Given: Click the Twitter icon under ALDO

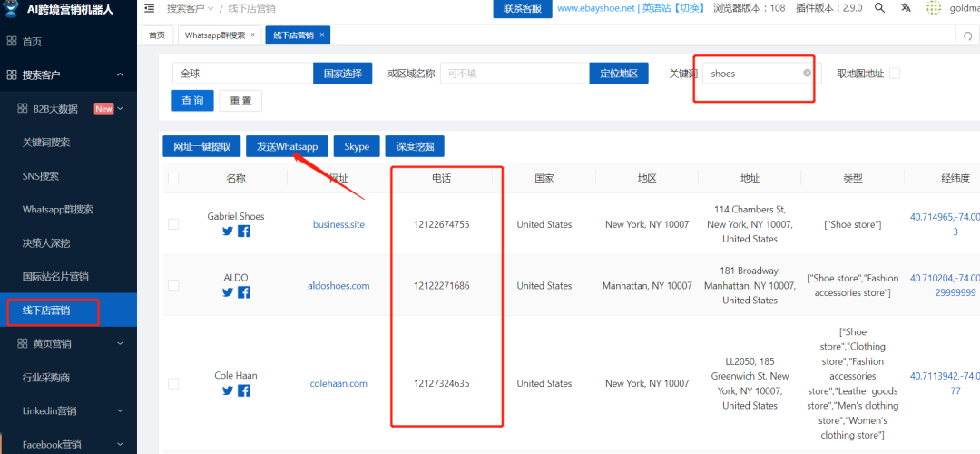Looking at the screenshot, I should pyautogui.click(x=228, y=292).
